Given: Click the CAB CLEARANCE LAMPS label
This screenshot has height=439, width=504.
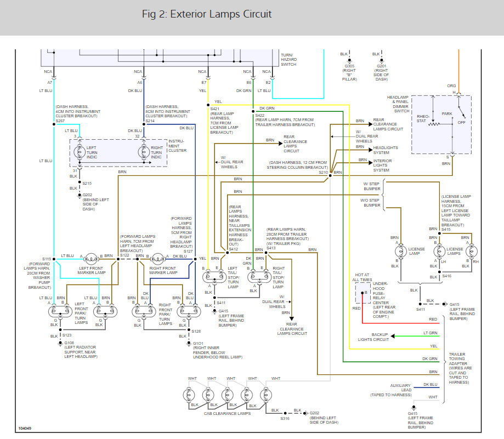Looking at the screenshot, I should click(x=227, y=414).
